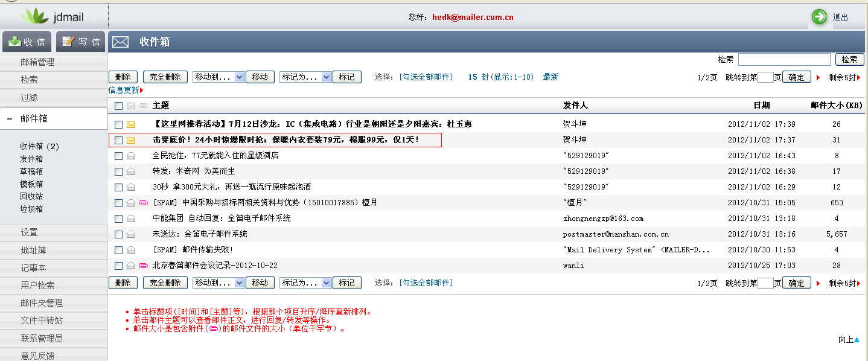Check the box for 全民抢住 email
This screenshot has width=868, height=361.
point(118,156)
